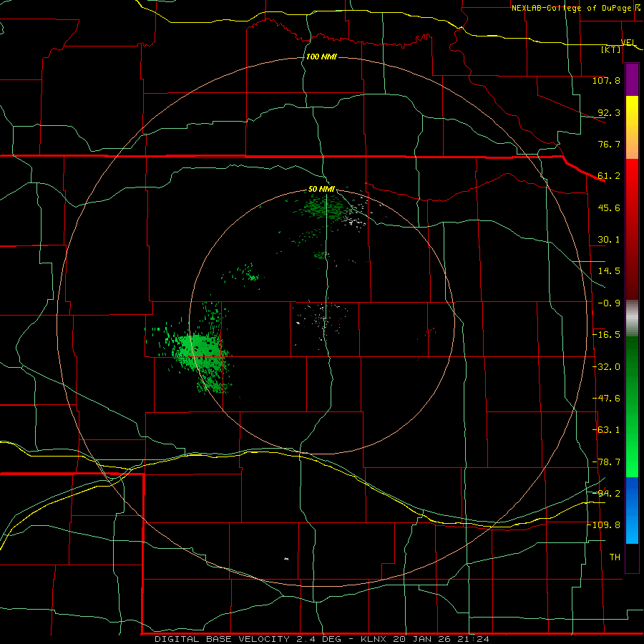644x644 pixels.
Task: Click the 92.3 velocity scale label
Action: 609,112
